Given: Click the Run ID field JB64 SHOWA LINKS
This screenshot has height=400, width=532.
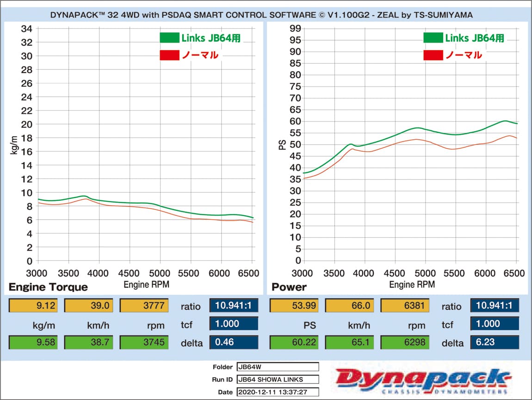Looking at the screenshot, I should [x=278, y=379].
